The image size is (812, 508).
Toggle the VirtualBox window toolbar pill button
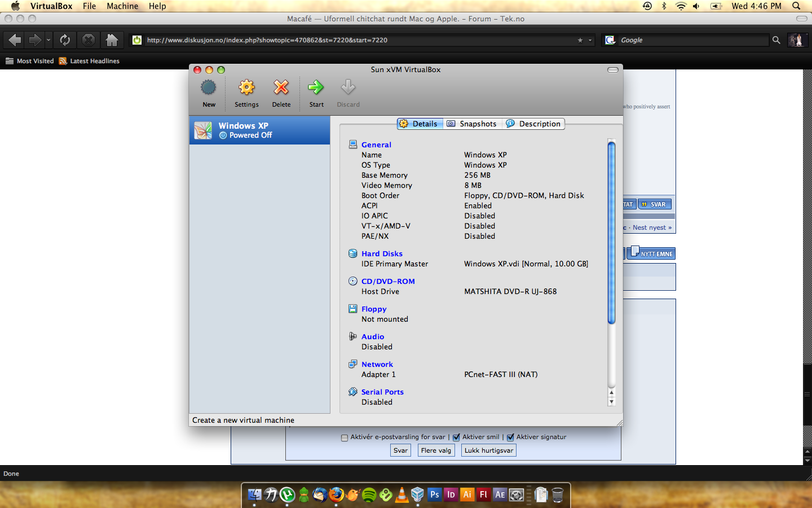point(613,70)
